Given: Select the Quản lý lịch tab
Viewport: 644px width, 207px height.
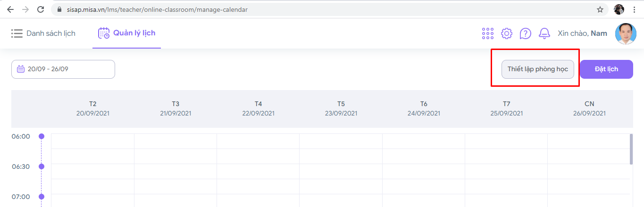Looking at the screenshot, I should (x=126, y=33).
